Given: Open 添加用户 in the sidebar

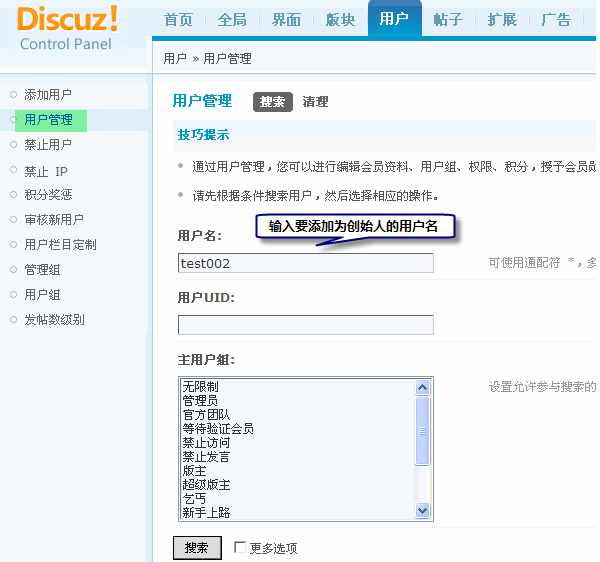Looking at the screenshot, I should tap(48, 95).
